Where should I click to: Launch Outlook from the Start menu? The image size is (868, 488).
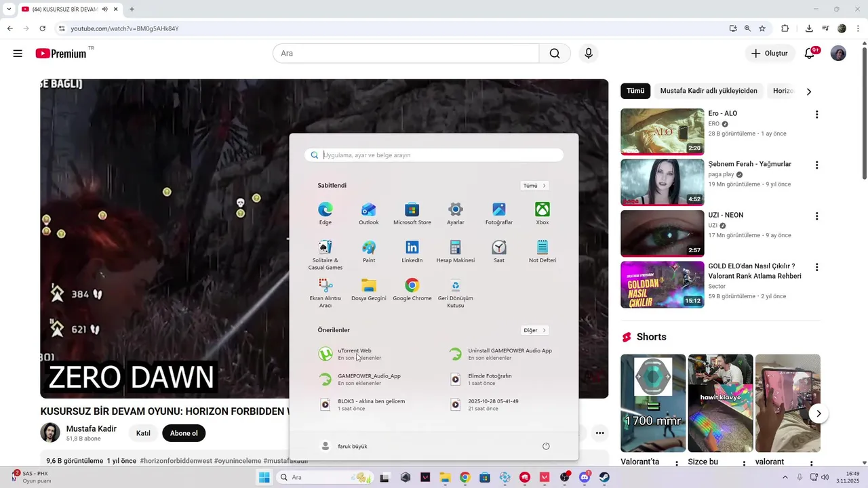click(x=369, y=213)
